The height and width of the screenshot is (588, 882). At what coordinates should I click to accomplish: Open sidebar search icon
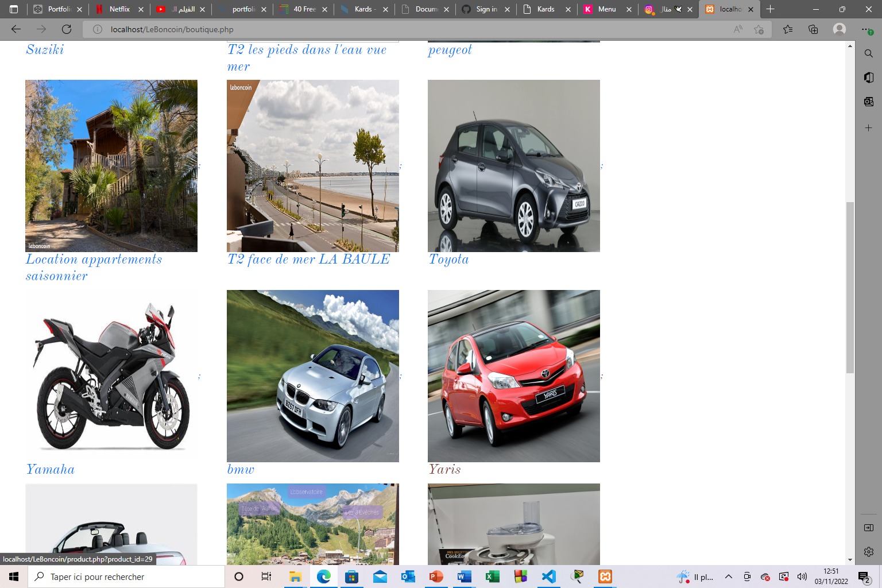click(869, 53)
